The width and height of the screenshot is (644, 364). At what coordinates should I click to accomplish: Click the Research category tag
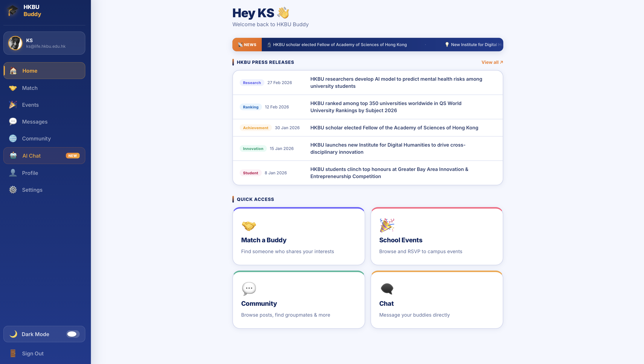[252, 83]
